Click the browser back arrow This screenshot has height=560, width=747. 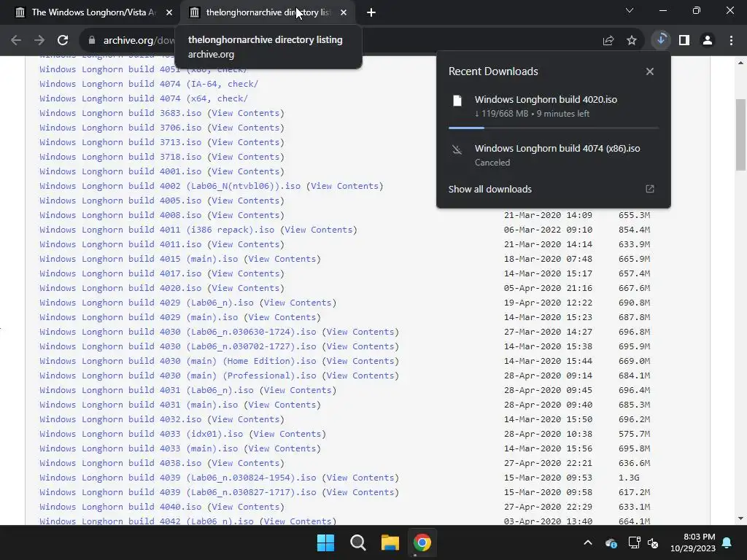(16, 41)
